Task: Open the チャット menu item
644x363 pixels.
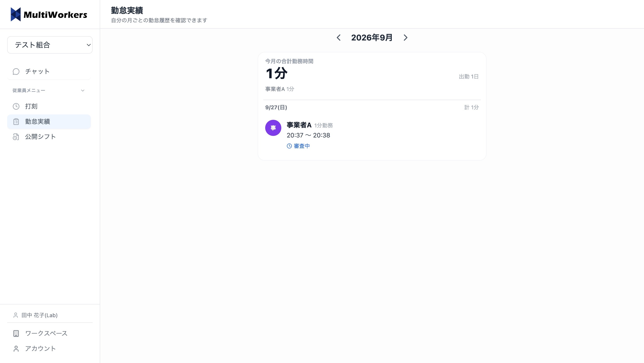Action: 49,72
